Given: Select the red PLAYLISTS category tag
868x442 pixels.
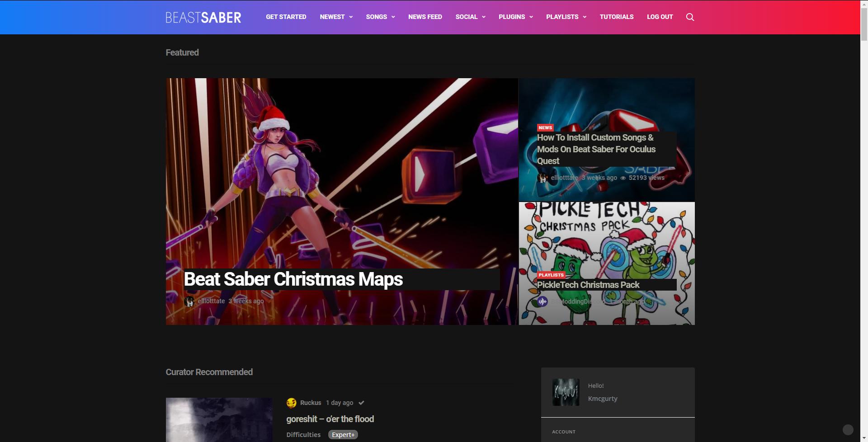Looking at the screenshot, I should click(x=551, y=275).
